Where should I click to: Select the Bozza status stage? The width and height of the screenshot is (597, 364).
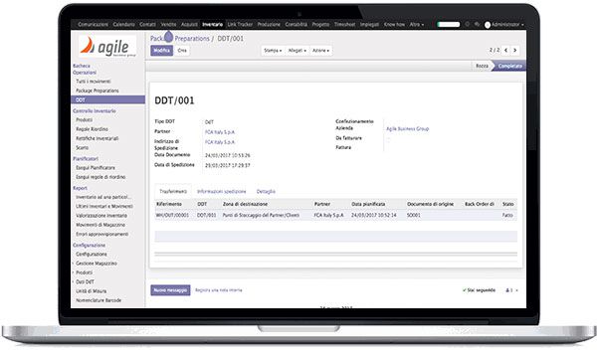(482, 66)
